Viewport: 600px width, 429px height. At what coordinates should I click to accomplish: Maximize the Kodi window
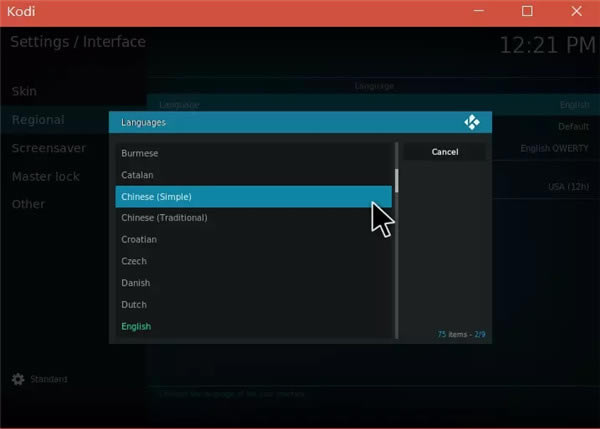(x=527, y=12)
